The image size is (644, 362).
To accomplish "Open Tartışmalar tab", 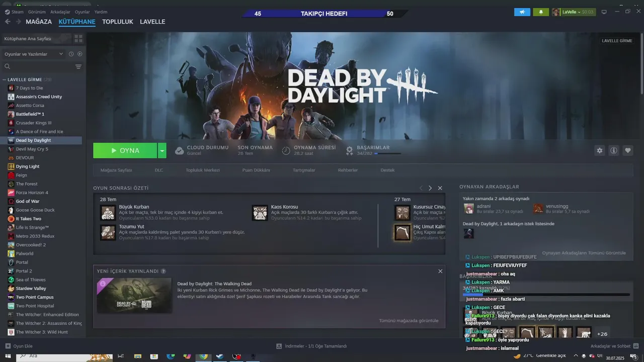I will (304, 170).
